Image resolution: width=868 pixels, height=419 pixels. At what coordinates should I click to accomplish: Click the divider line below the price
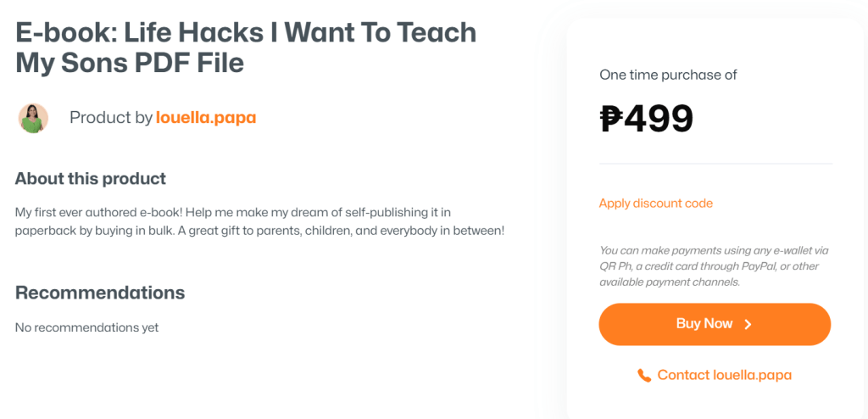coord(715,164)
